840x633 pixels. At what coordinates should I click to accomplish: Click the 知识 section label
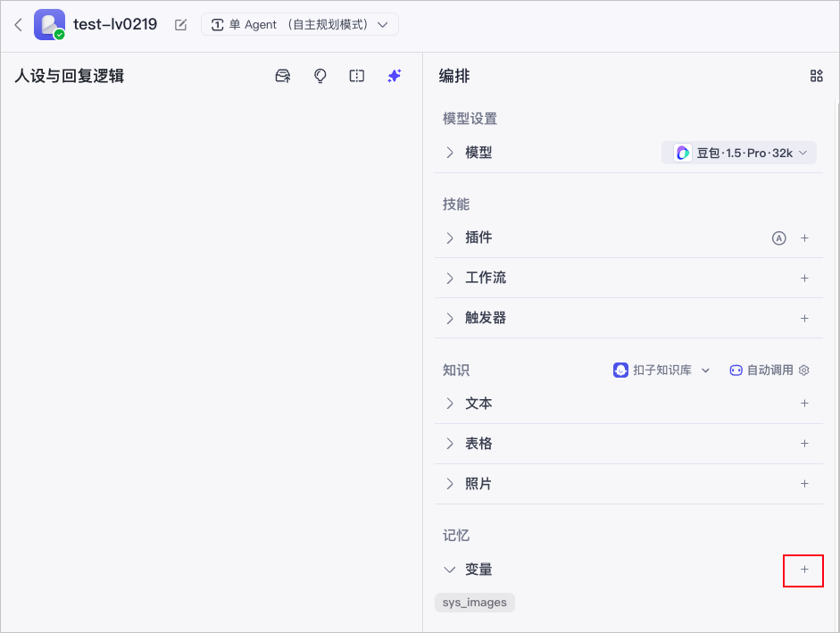(456, 371)
